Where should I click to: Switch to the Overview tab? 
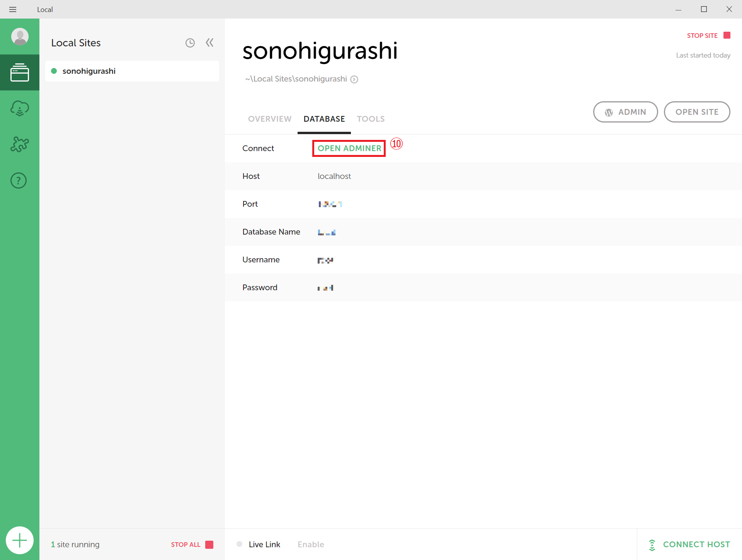270,119
